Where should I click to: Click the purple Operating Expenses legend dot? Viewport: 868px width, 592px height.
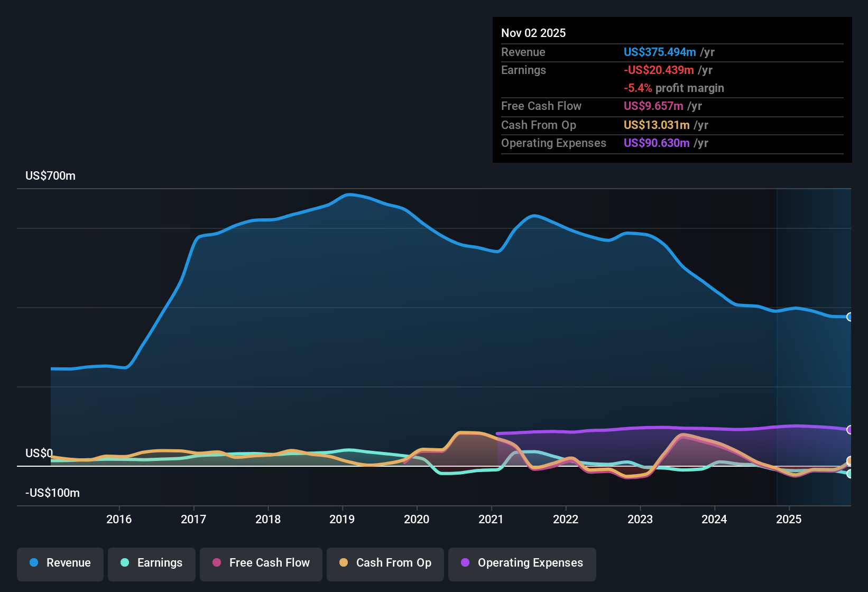tap(465, 562)
